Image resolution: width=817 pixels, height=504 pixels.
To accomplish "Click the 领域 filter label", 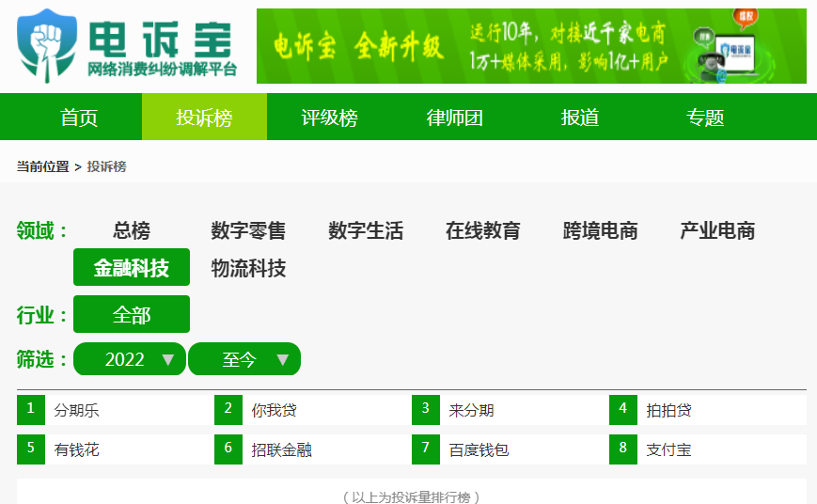I will point(41,230).
